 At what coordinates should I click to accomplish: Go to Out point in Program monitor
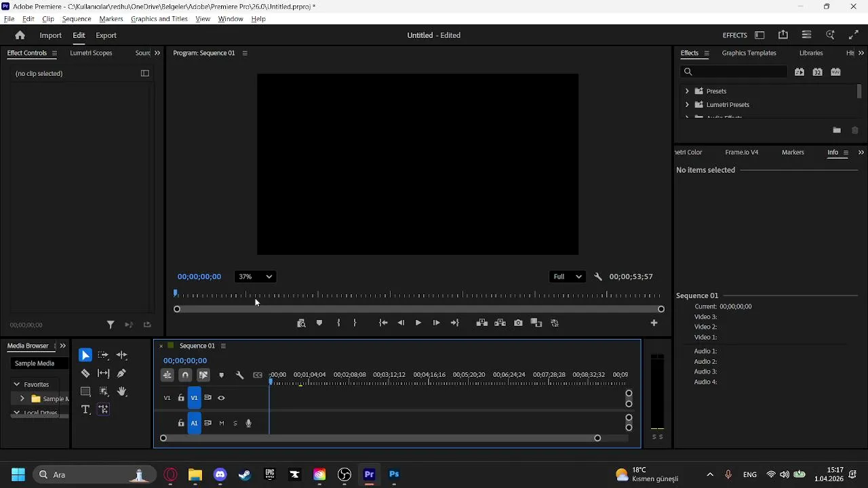coord(455,323)
